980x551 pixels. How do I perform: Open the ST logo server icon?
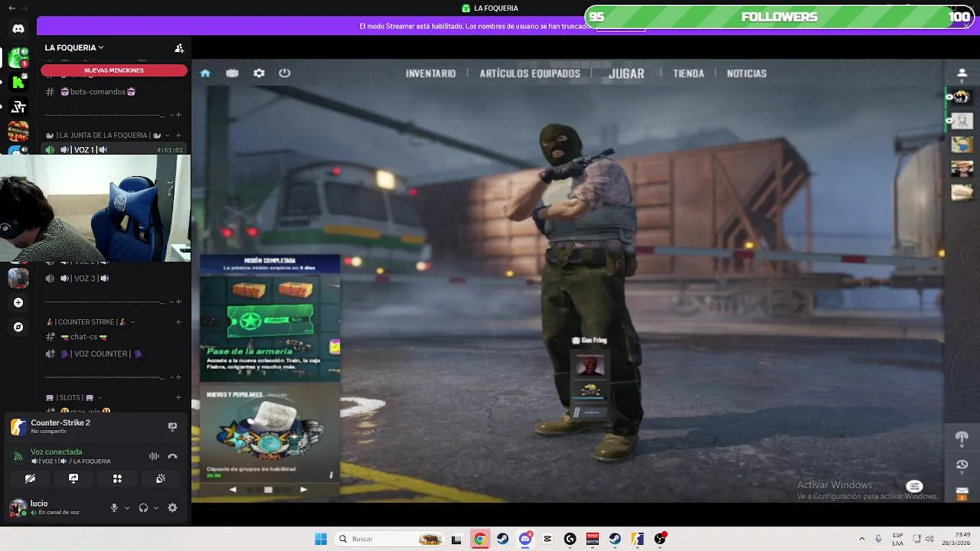tap(18, 107)
